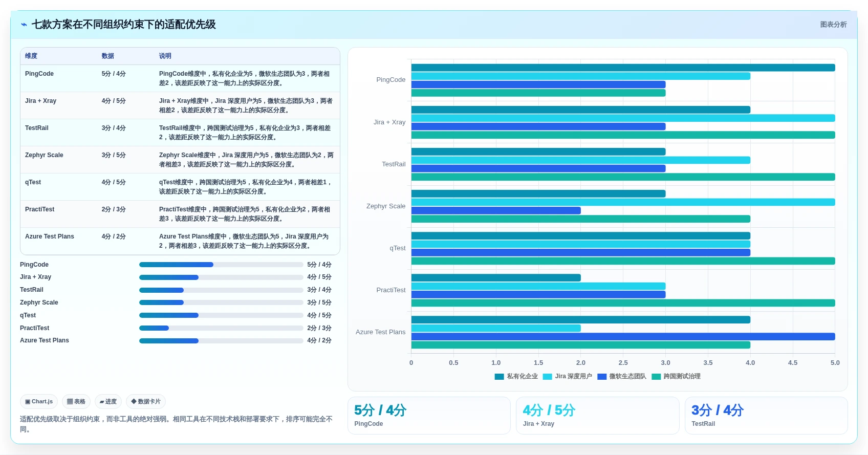Click the 维度 column header
Viewport: 868px width, 455px height.
pyautogui.click(x=31, y=56)
